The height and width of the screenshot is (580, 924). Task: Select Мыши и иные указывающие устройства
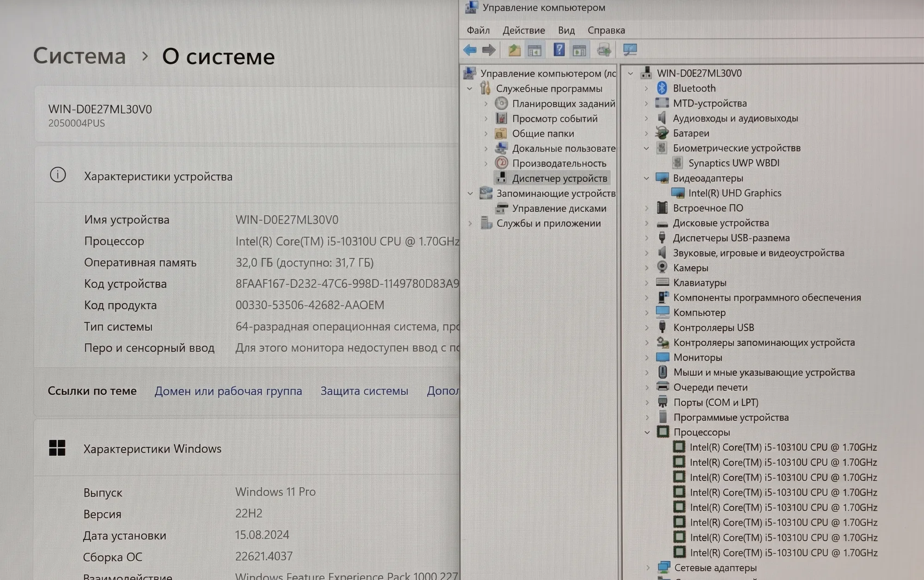764,372
